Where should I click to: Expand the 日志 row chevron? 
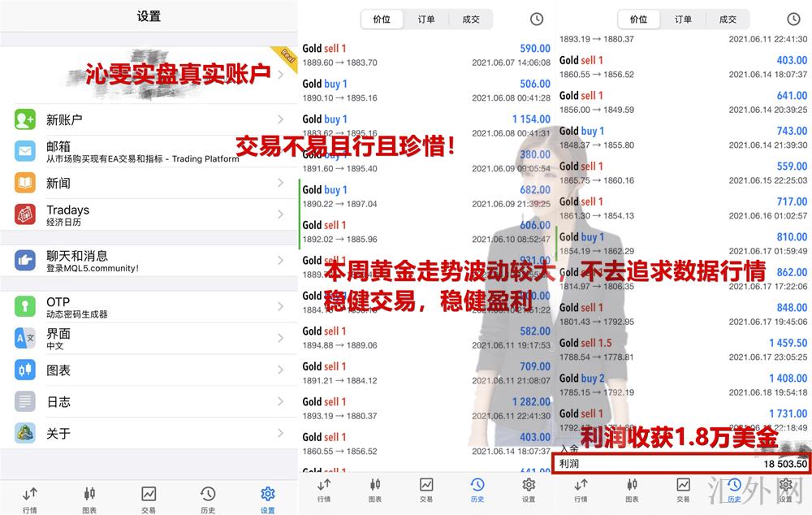(281, 401)
